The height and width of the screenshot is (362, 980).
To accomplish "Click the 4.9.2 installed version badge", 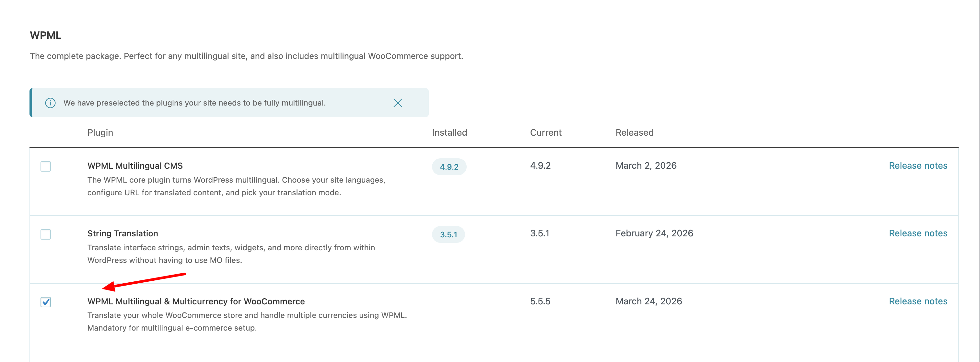I will point(449,167).
